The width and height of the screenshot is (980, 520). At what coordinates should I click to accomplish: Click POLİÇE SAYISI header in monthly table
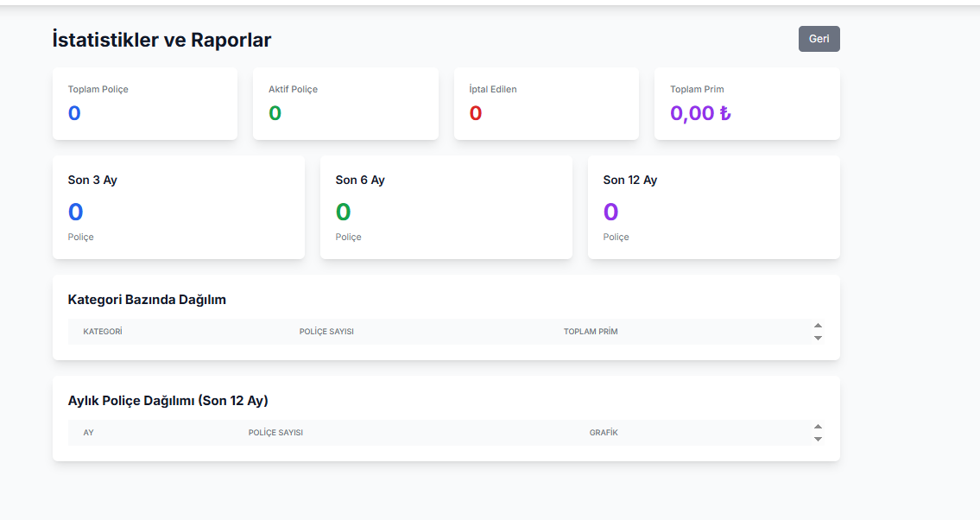(x=275, y=433)
